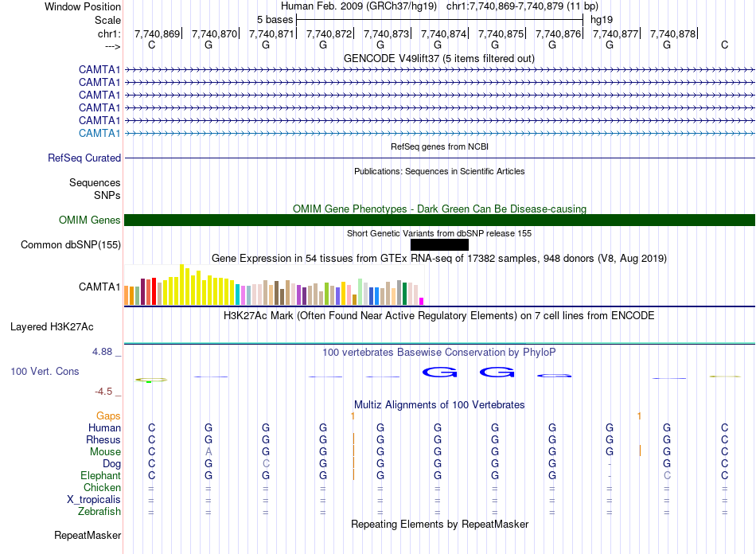Click the Short Genetic Variants dbSNP title
756x554 pixels.
[439, 233]
